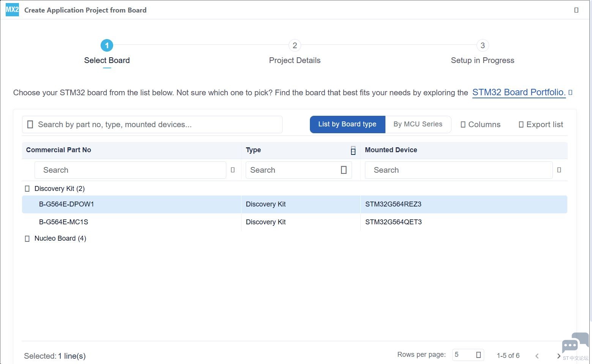Click the main board search field

(x=152, y=124)
